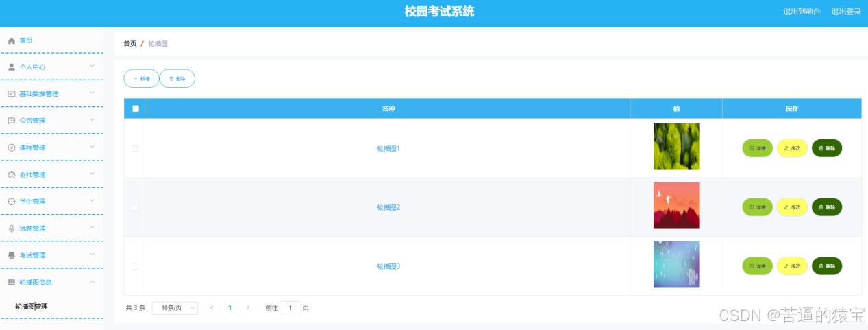Click the 轮播图3 name cell
The width and height of the screenshot is (868, 330).
coord(388,266)
